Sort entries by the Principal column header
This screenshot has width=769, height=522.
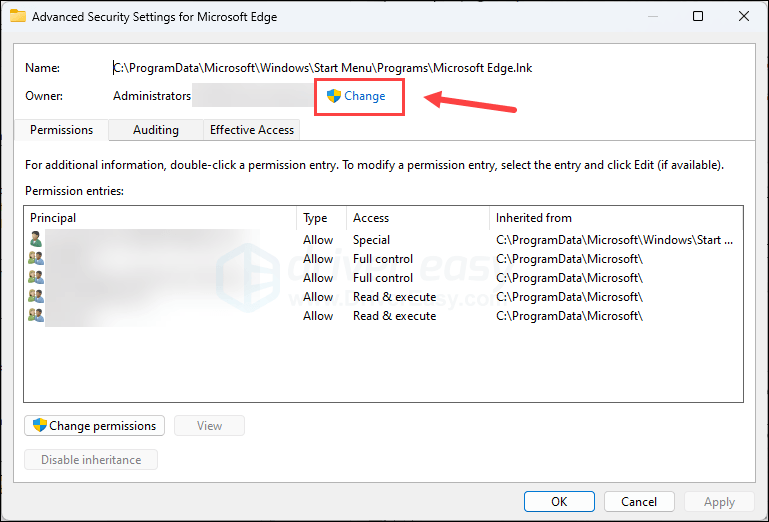[x=160, y=218]
